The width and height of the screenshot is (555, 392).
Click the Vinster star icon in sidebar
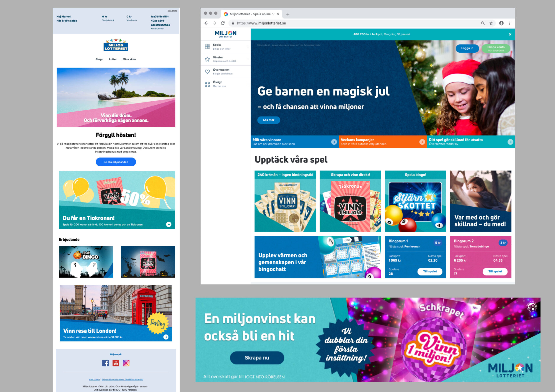pyautogui.click(x=207, y=59)
